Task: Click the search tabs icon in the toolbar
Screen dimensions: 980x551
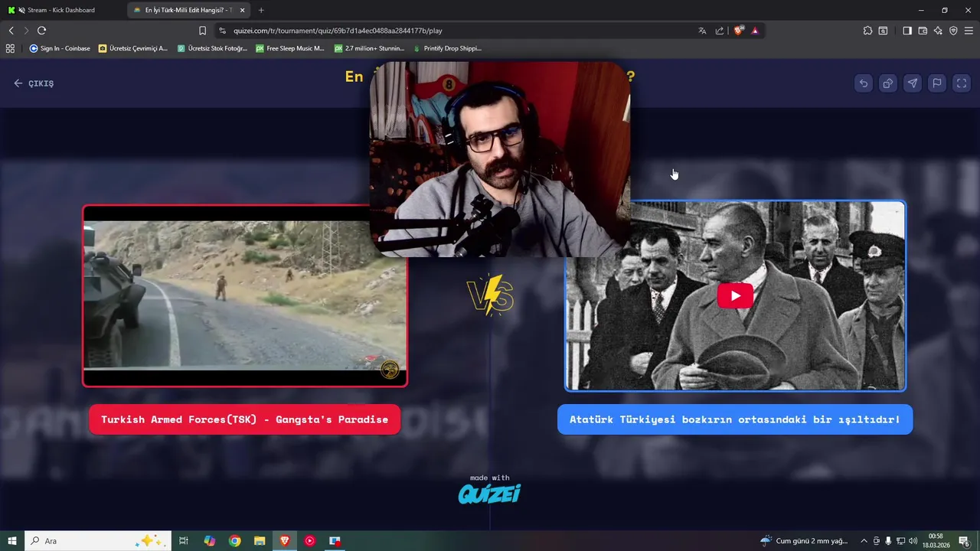Action: (x=883, y=31)
